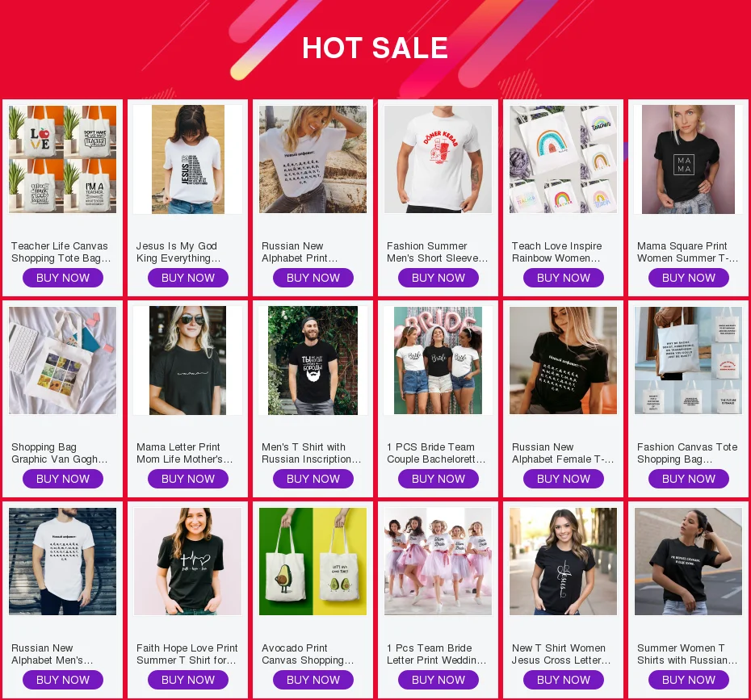Screen dimensions: 751x700
Task: Buy the Summer Women T Shirts with Russian
Action: tap(689, 680)
